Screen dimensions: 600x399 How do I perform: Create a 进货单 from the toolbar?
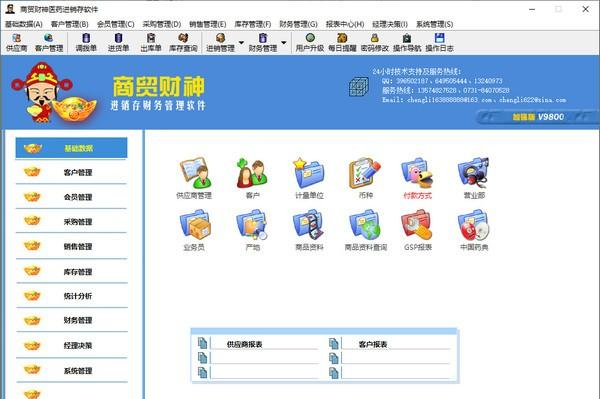click(118, 42)
